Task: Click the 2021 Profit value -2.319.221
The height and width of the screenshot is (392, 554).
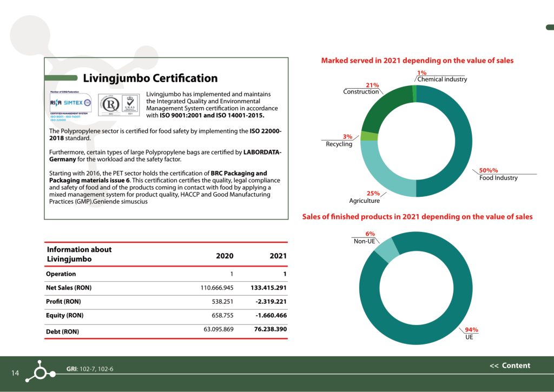Action: point(271,302)
